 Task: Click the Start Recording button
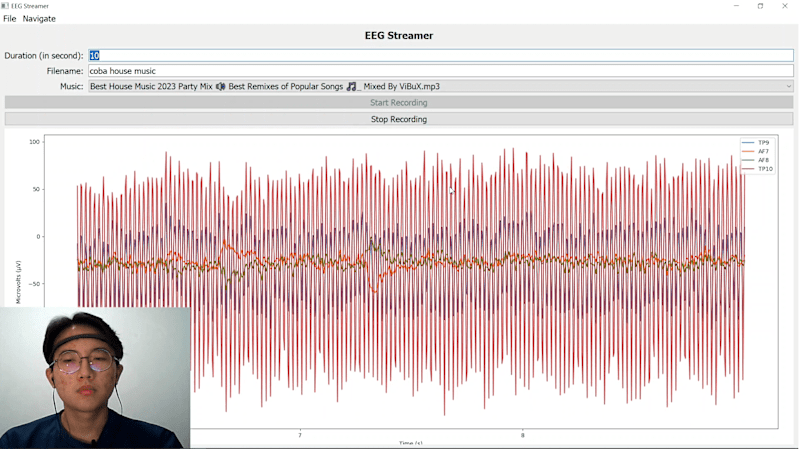point(398,103)
